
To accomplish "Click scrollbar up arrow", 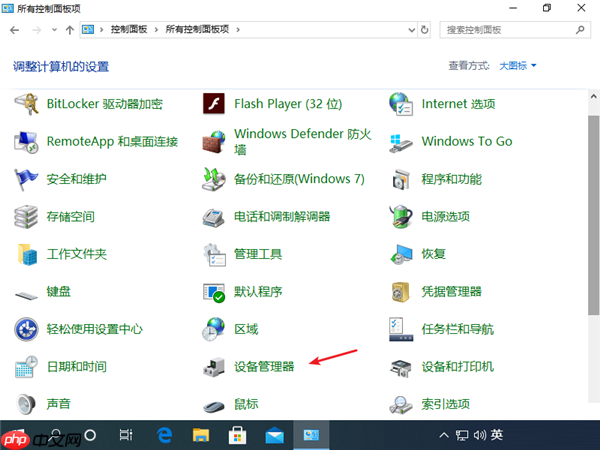I will pos(593,96).
